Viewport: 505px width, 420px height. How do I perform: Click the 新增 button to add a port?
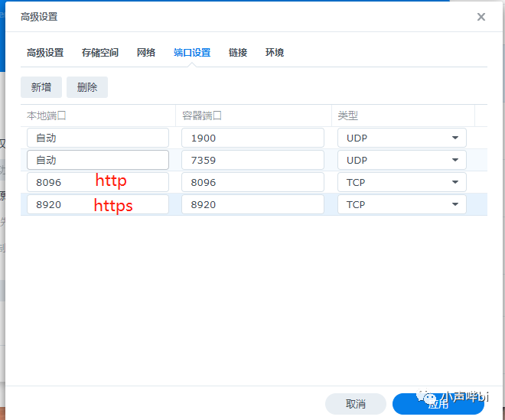coord(41,87)
